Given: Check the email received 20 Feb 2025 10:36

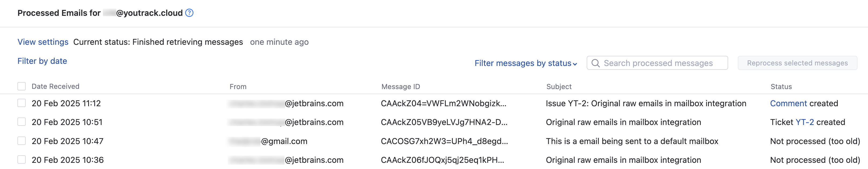Looking at the screenshot, I should pos(21,160).
